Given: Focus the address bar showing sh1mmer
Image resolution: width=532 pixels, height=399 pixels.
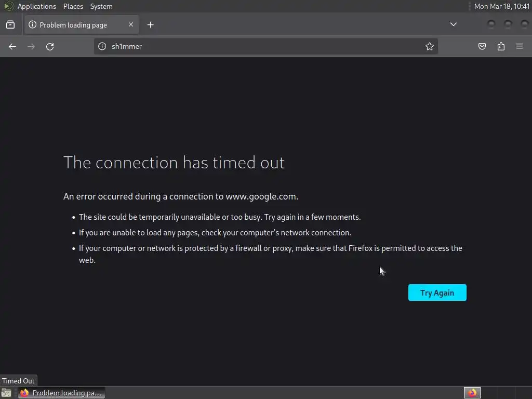Looking at the screenshot, I should pos(266,46).
